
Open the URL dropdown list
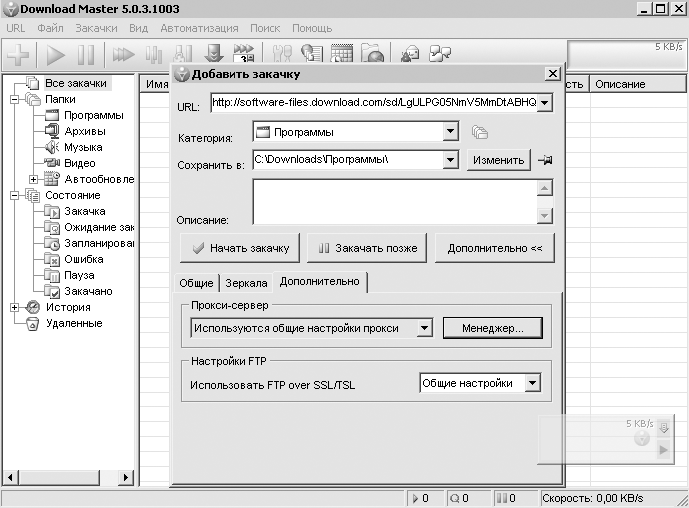(544, 103)
